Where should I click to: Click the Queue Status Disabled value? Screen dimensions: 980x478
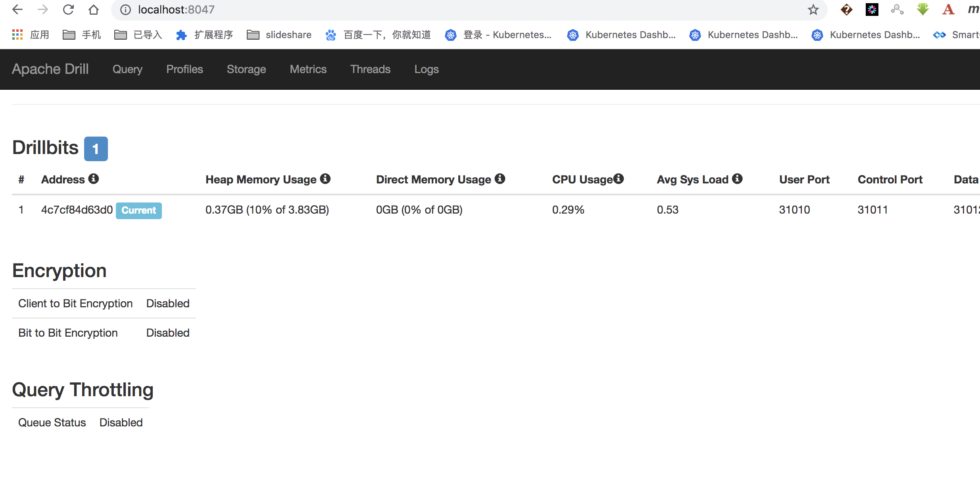click(x=121, y=422)
